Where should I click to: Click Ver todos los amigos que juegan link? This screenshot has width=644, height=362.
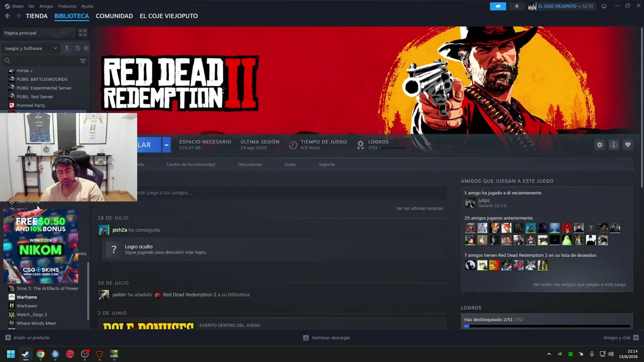coord(580,285)
